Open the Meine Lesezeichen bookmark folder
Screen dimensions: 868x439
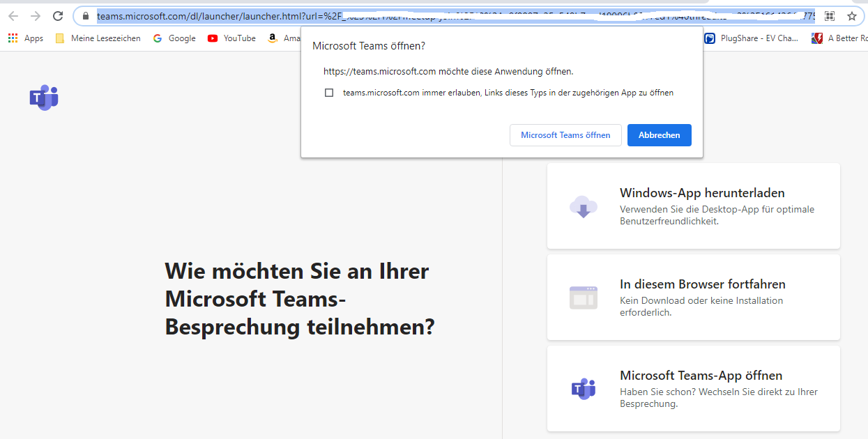coord(98,38)
